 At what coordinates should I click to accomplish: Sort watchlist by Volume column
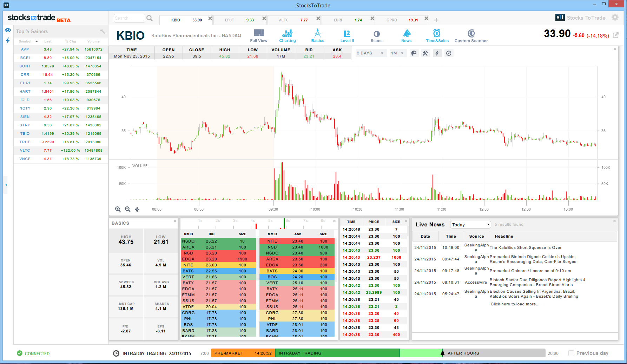pyautogui.click(x=93, y=41)
